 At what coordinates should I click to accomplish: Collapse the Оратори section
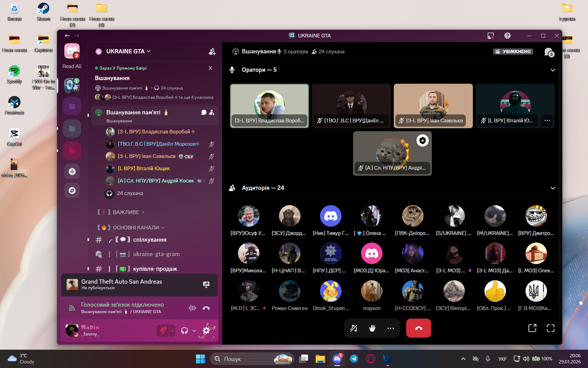[x=553, y=70]
